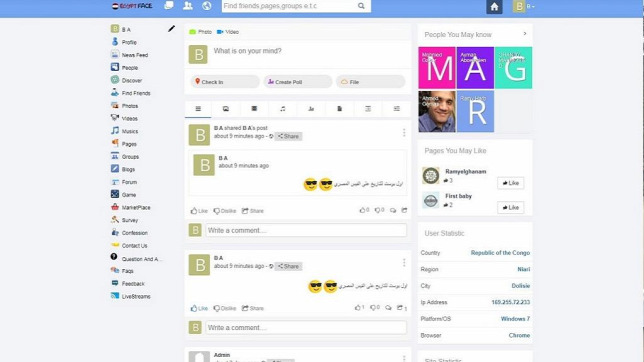Expand People You May Know arrow

[x=525, y=34]
